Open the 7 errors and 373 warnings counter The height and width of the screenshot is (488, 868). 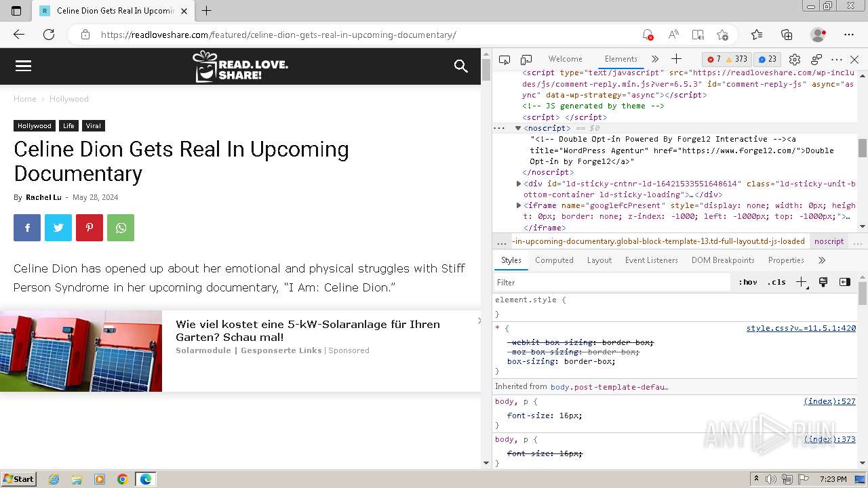point(727,59)
